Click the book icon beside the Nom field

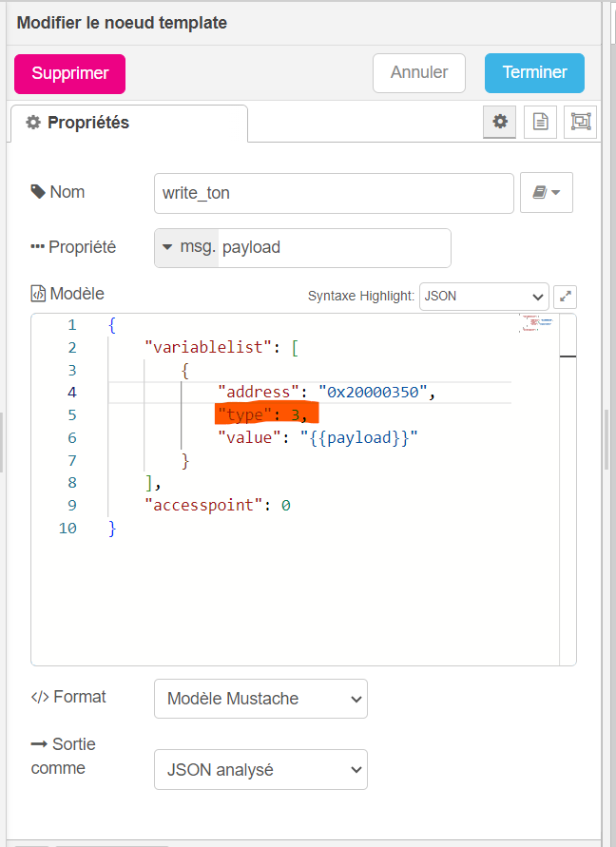click(546, 192)
